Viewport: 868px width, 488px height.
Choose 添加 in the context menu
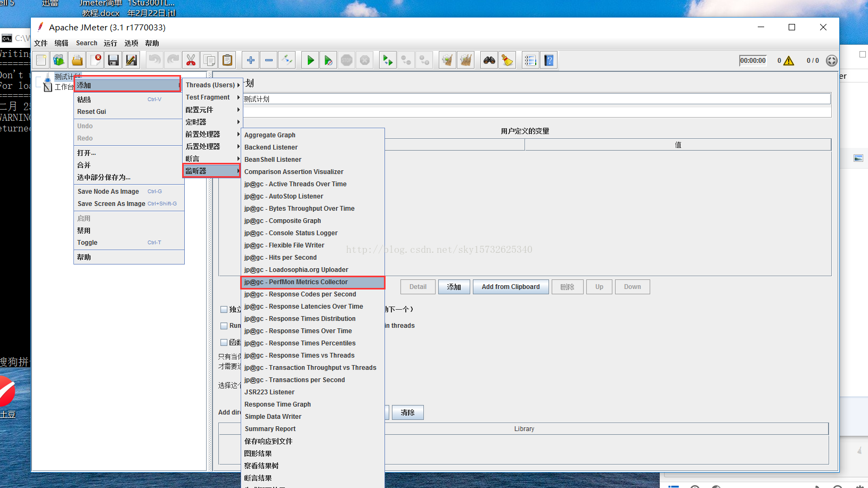pos(127,85)
